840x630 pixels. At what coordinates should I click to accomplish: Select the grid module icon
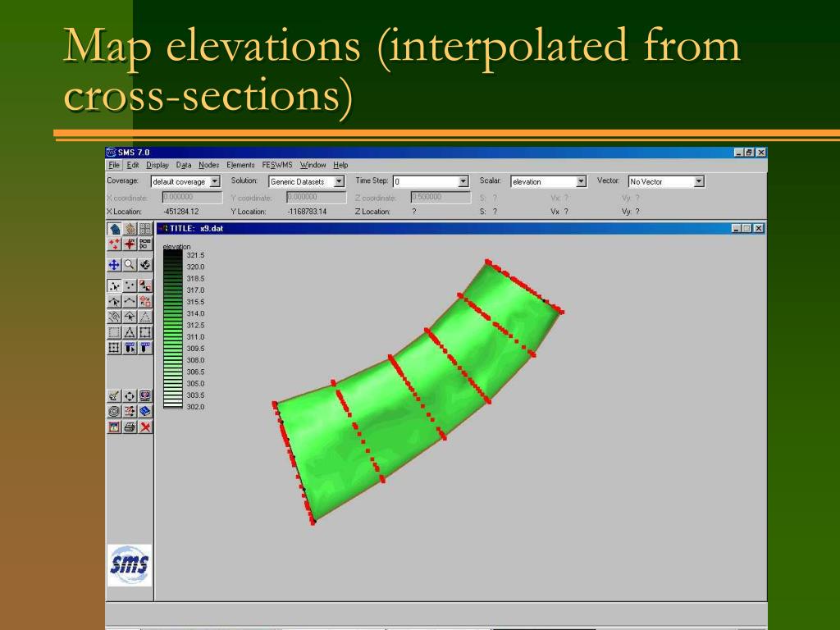[144, 229]
